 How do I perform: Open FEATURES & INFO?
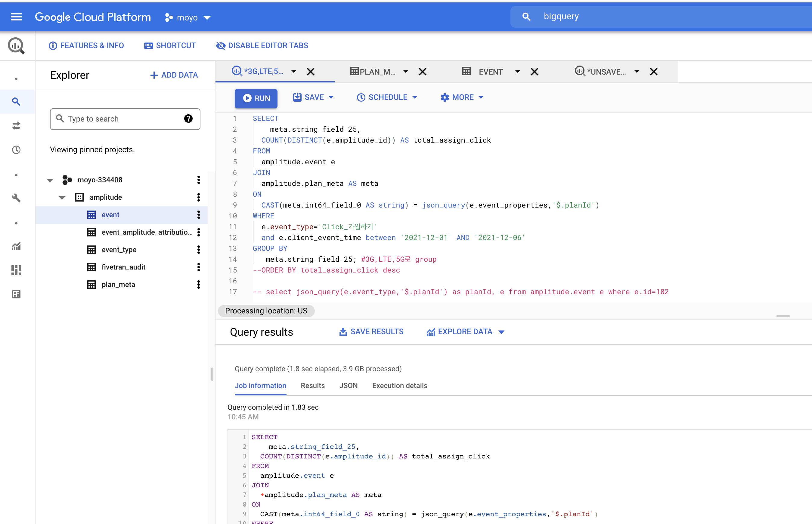tap(86, 46)
